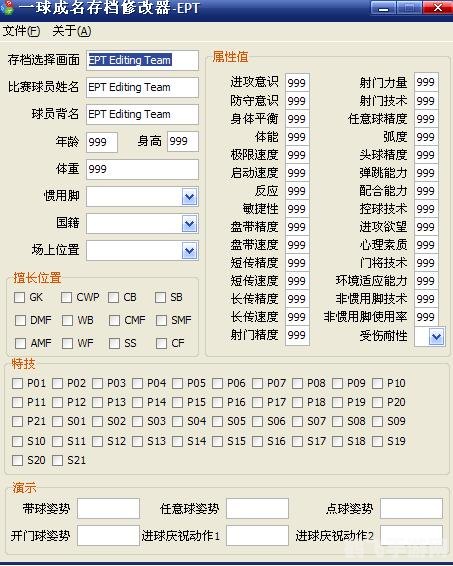
Task: Expand the 受伤耐性 dropdown
Action: (x=436, y=337)
